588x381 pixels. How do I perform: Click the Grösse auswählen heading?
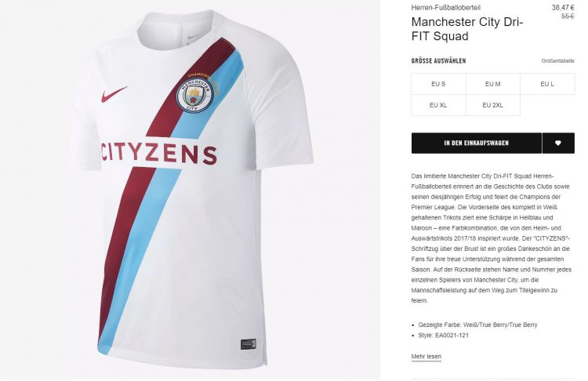pyautogui.click(x=438, y=60)
